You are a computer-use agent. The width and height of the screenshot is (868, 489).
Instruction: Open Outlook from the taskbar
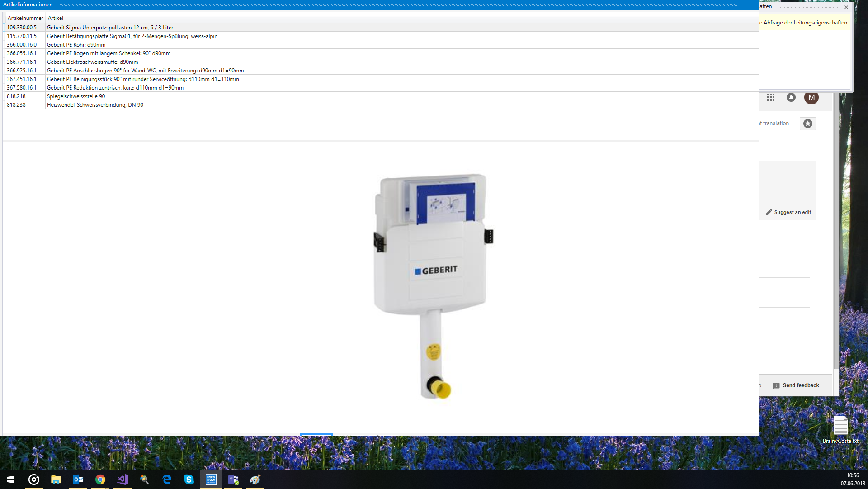click(78, 480)
